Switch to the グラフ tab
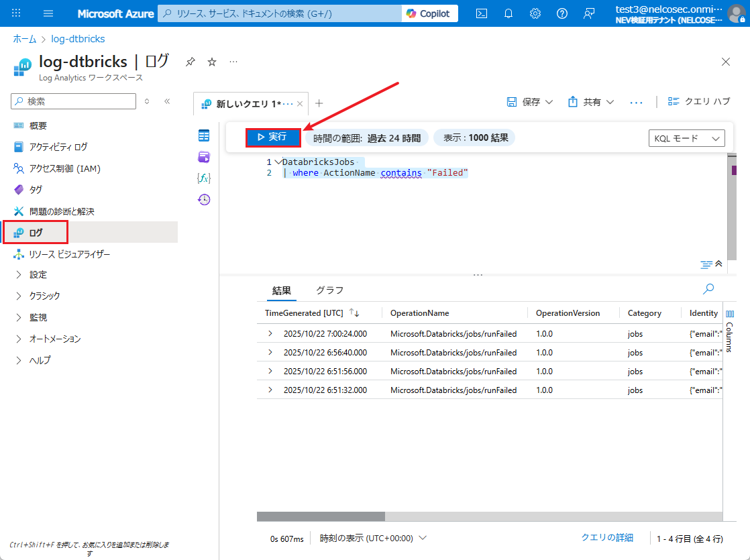This screenshot has height=560, width=750. 329,290
